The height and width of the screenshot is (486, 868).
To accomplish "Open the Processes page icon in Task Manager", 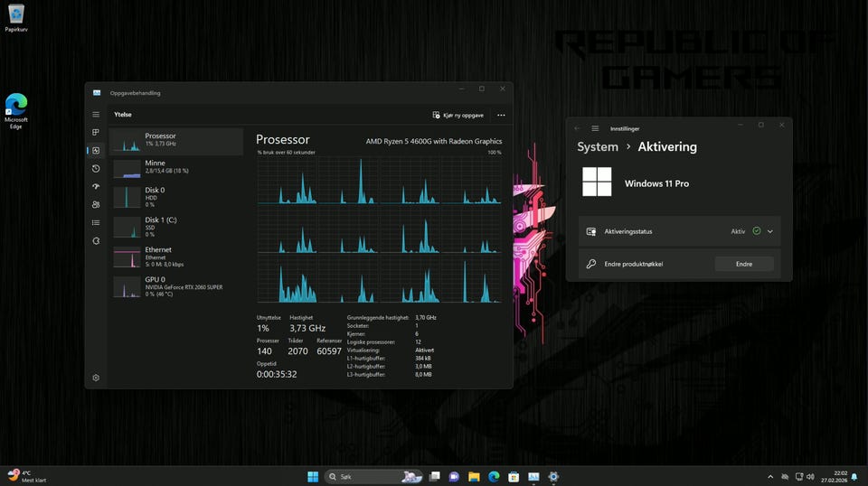I will pos(96,133).
